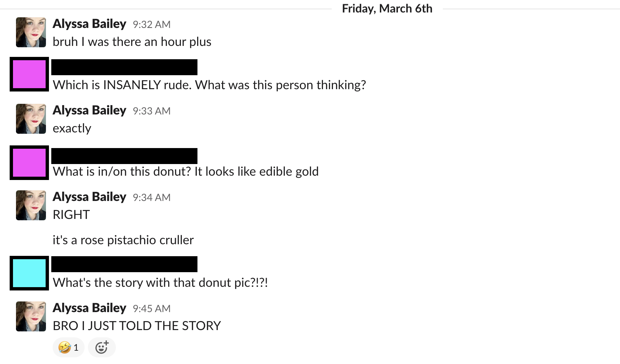Open the Friday, March 6th date divider
Screen dimensions: 620x364
click(x=387, y=9)
